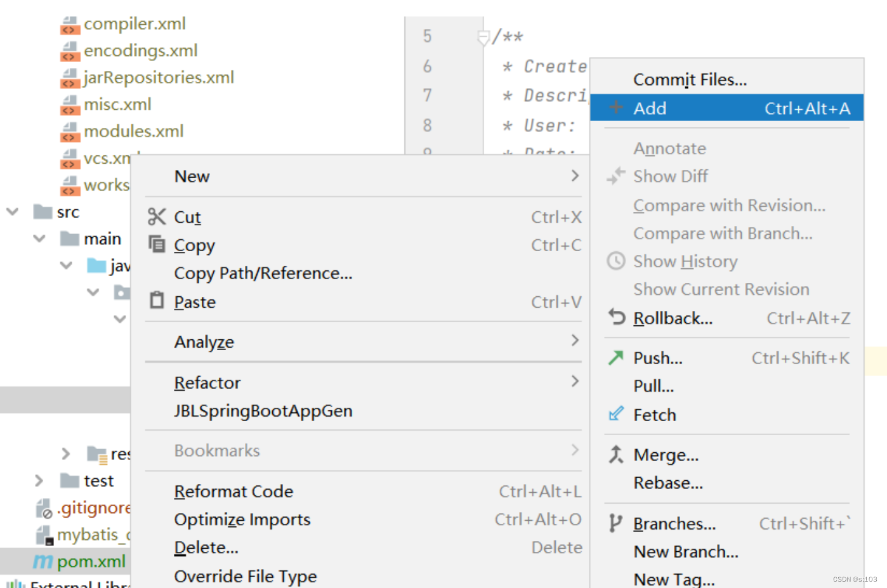Open the New submenu arrow
The width and height of the screenshot is (887, 588).
click(x=575, y=175)
